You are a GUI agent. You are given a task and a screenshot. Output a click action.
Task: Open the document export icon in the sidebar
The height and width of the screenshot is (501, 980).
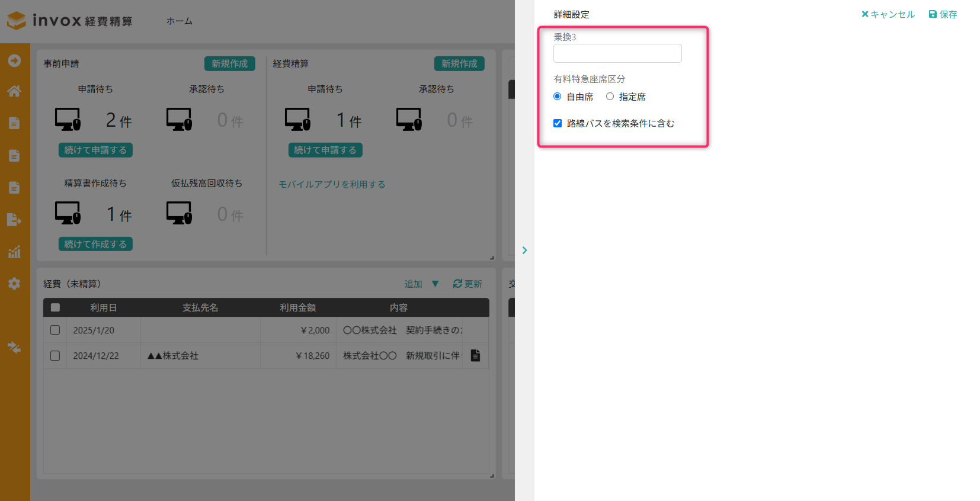click(x=14, y=220)
